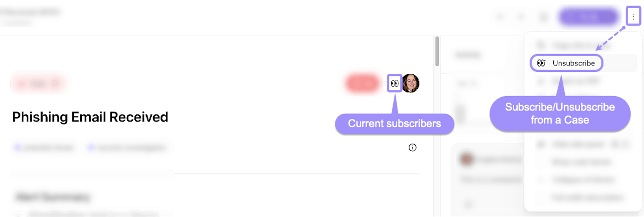Click the circled info icon below the avatar

(x=413, y=147)
